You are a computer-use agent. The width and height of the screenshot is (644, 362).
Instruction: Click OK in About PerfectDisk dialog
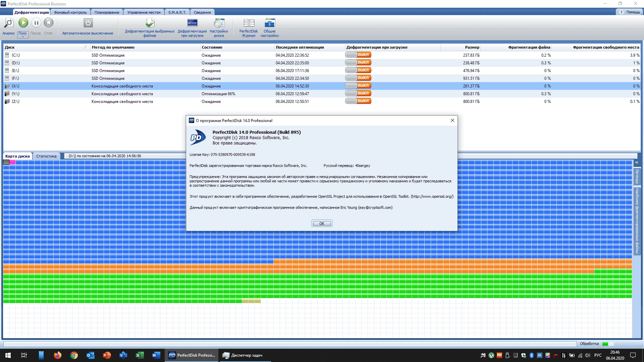click(x=322, y=224)
